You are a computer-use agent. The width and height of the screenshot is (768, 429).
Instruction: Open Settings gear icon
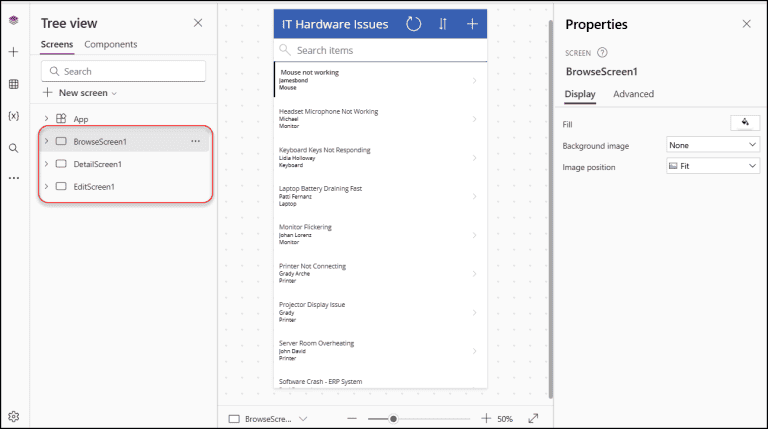pos(14,416)
